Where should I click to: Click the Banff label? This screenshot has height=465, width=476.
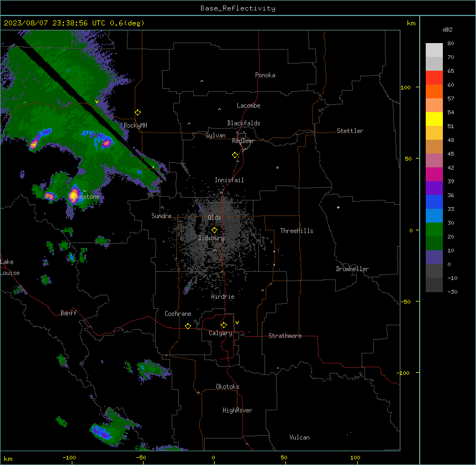pos(68,313)
